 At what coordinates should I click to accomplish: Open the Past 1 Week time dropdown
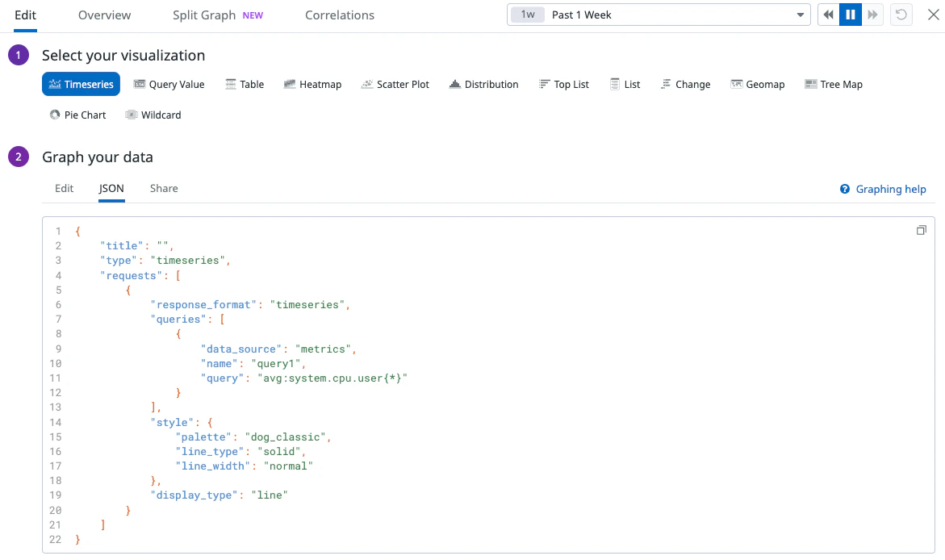coord(659,15)
